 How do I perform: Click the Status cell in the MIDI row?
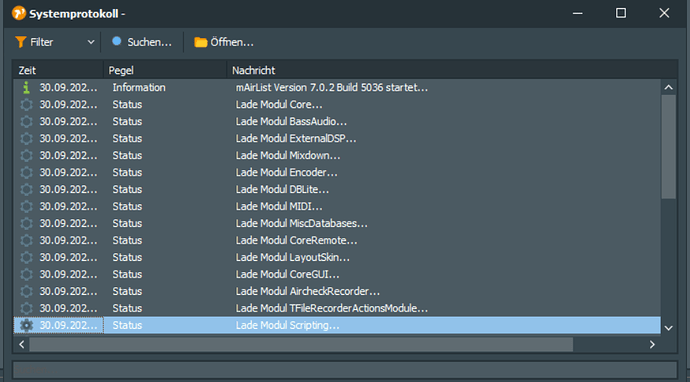pyautogui.click(x=127, y=206)
